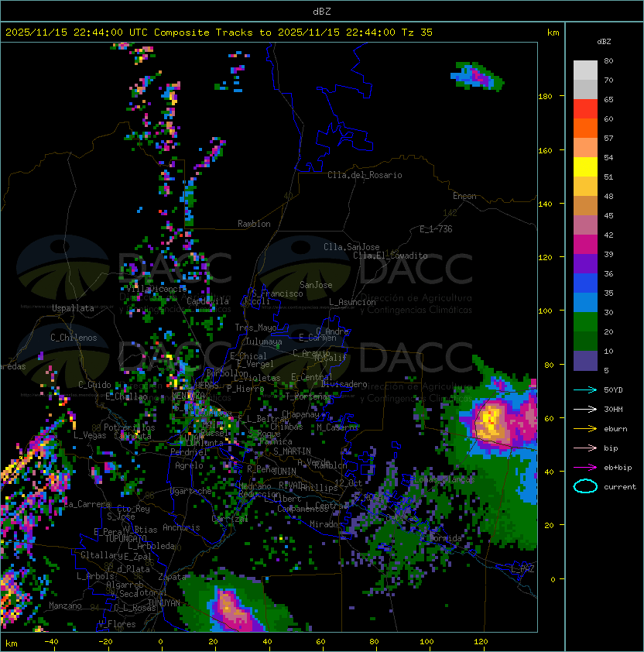Click the 'Ugarteche' map label
The height and width of the screenshot is (652, 644).
click(x=191, y=491)
